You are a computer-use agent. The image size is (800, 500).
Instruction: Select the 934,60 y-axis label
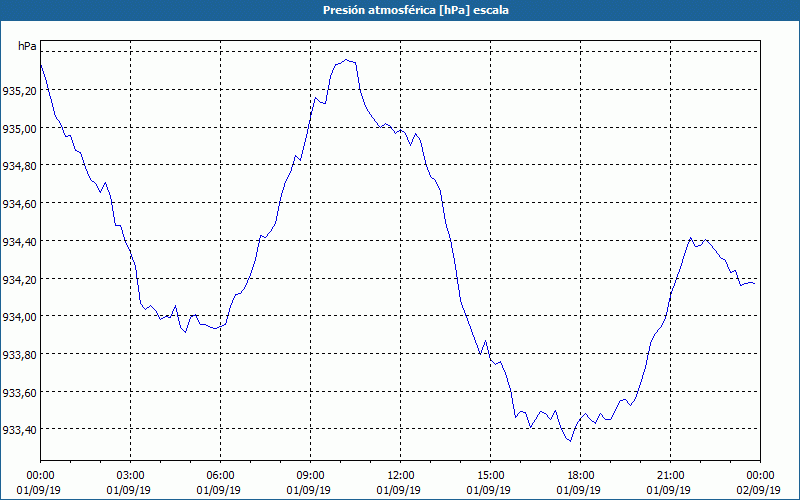pos(19,204)
